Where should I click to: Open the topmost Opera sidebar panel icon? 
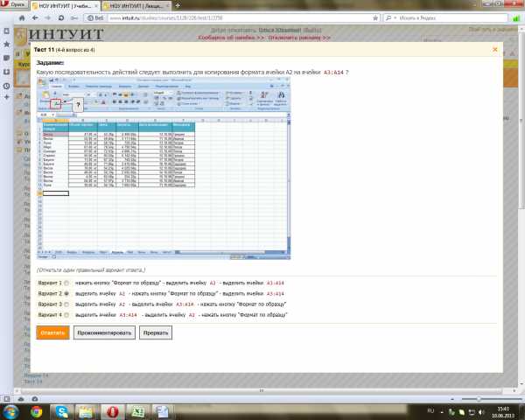[x=6, y=31]
